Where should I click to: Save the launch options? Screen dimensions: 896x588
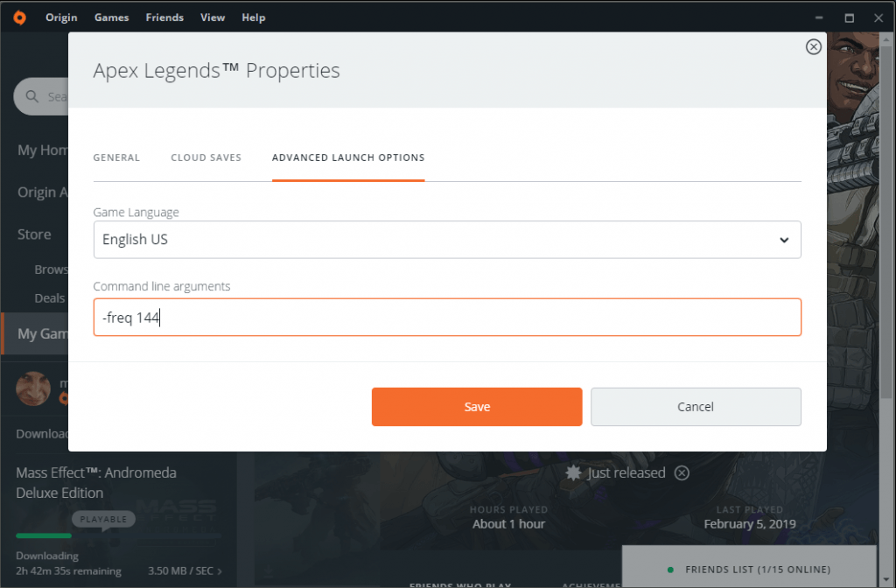pos(477,406)
